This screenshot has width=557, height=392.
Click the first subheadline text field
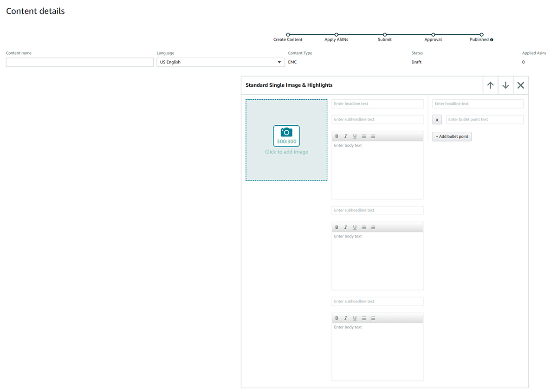pos(377,120)
